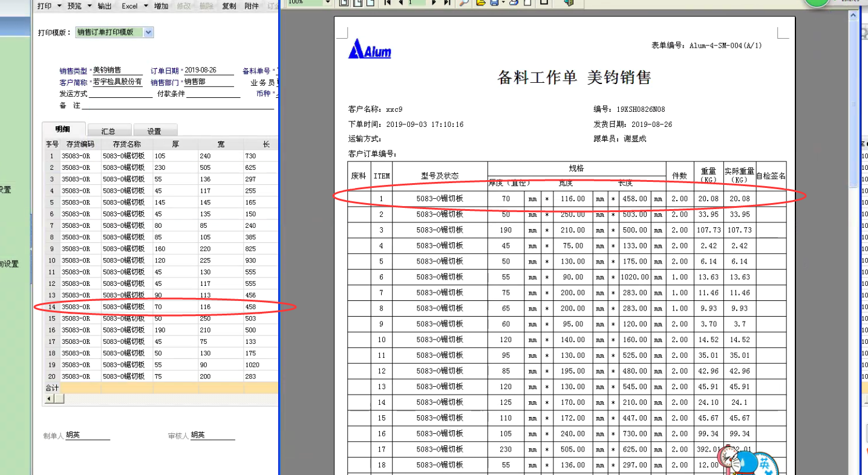Click the 销售部门 input field

(207, 82)
